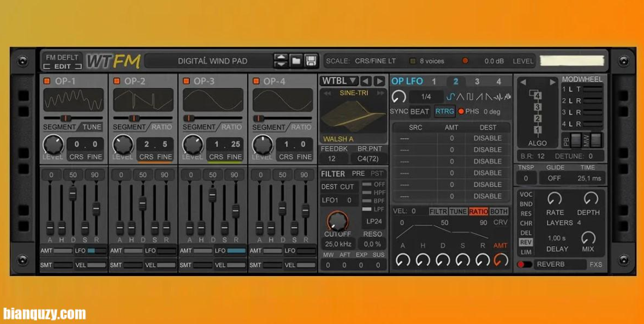
Task: Select the FILTR envelope target button
Action: tap(438, 211)
